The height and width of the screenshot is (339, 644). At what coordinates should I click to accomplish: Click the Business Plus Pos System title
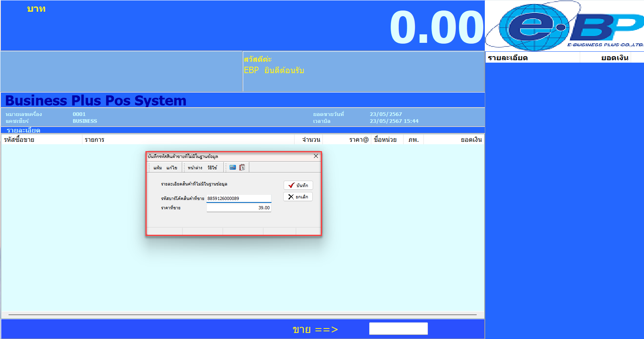point(96,100)
